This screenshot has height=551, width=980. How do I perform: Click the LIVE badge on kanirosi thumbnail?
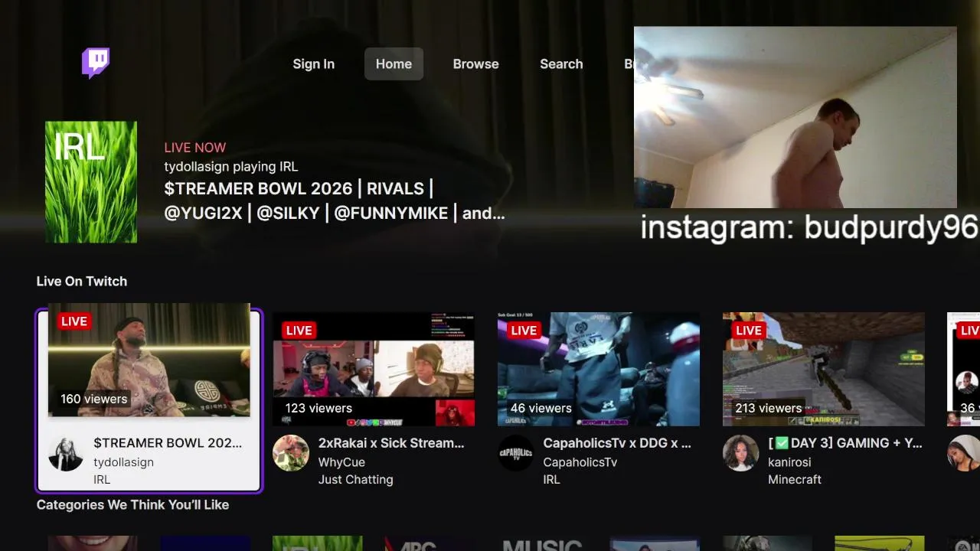[x=748, y=331]
